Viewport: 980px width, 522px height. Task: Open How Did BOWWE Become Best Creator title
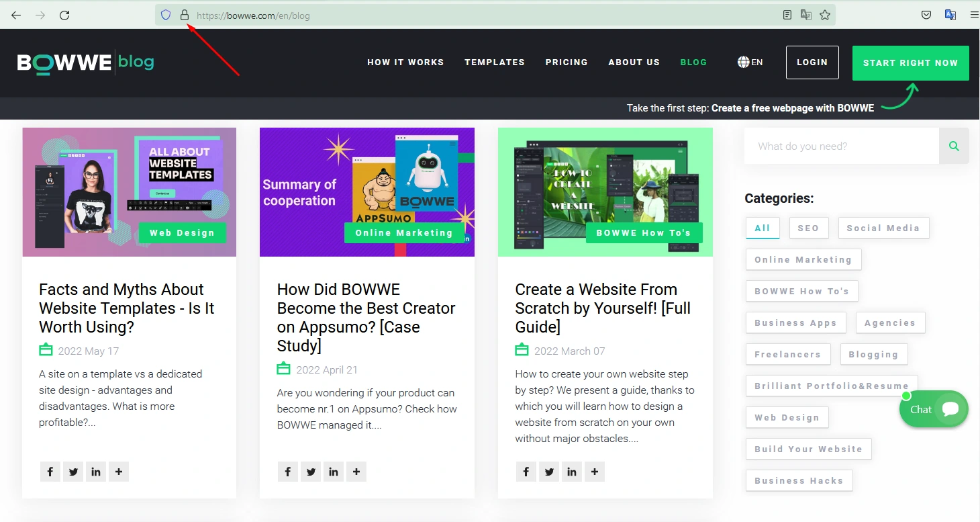[x=366, y=317]
